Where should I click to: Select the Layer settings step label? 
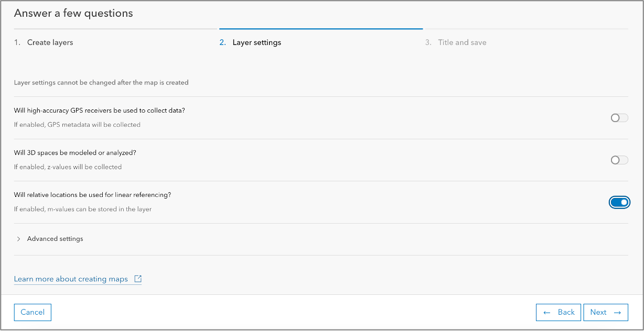[x=256, y=42]
